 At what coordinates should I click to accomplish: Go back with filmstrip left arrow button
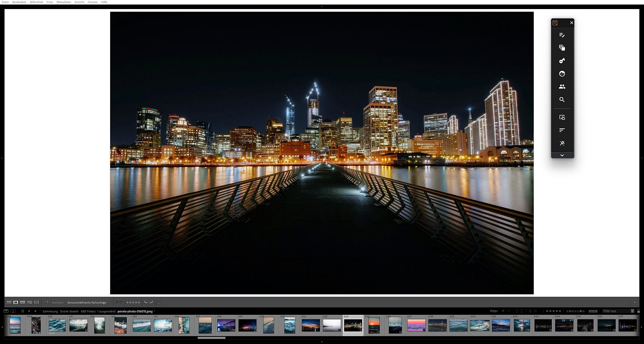29,311
